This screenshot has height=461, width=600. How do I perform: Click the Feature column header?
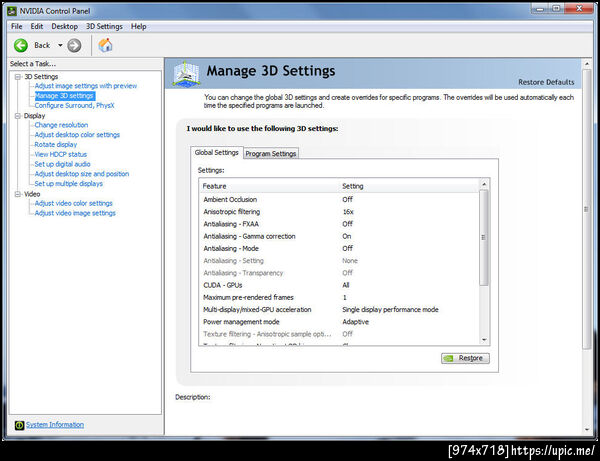click(269, 186)
